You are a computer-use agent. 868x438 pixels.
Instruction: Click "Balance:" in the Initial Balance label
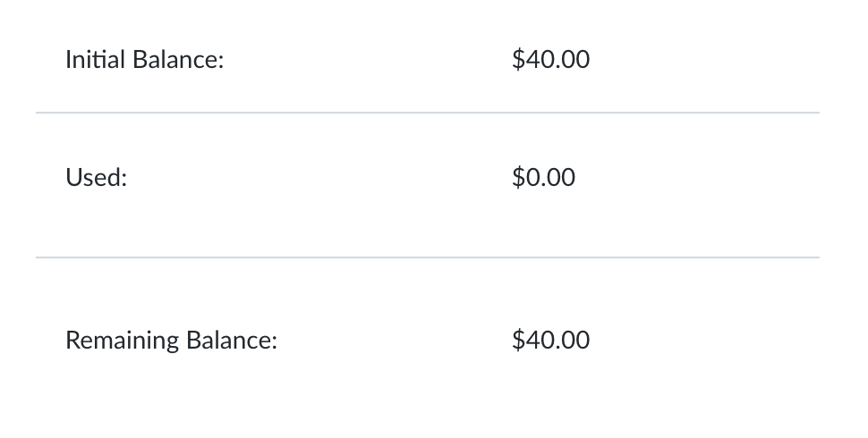click(x=178, y=61)
